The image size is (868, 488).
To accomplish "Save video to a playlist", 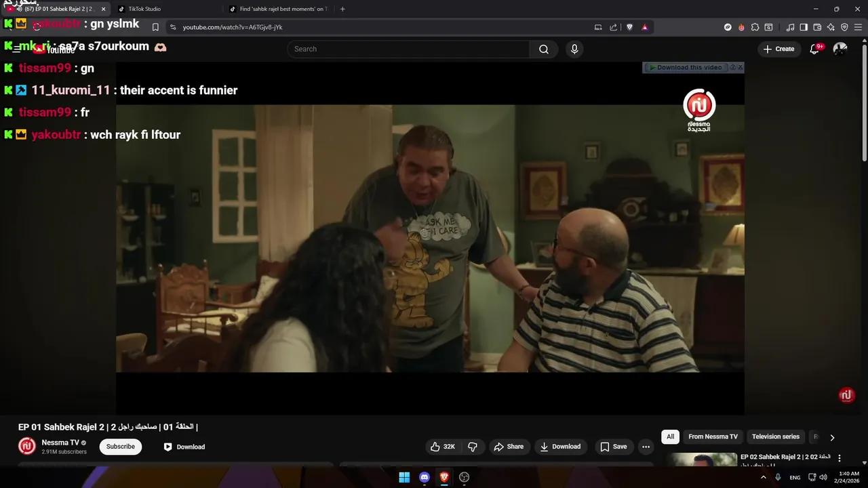I will [x=613, y=447].
